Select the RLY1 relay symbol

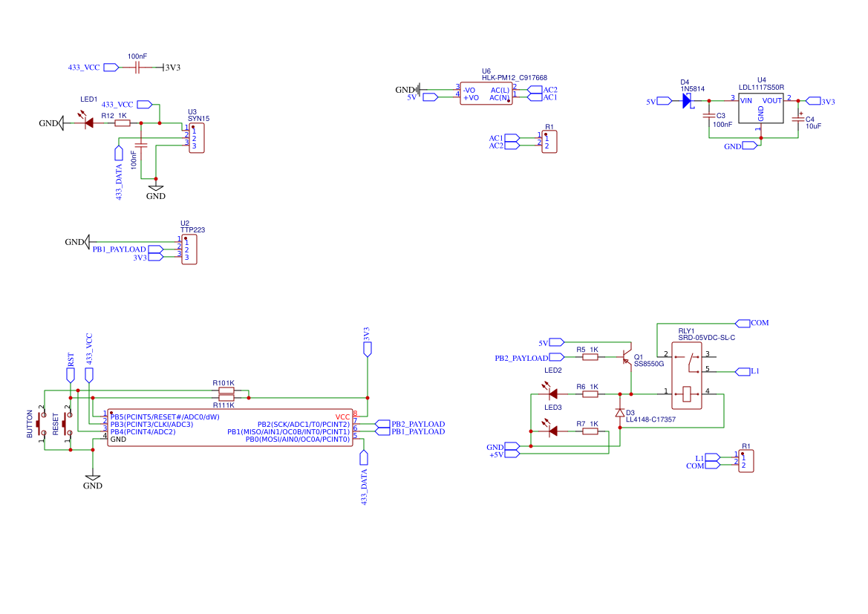(686, 376)
